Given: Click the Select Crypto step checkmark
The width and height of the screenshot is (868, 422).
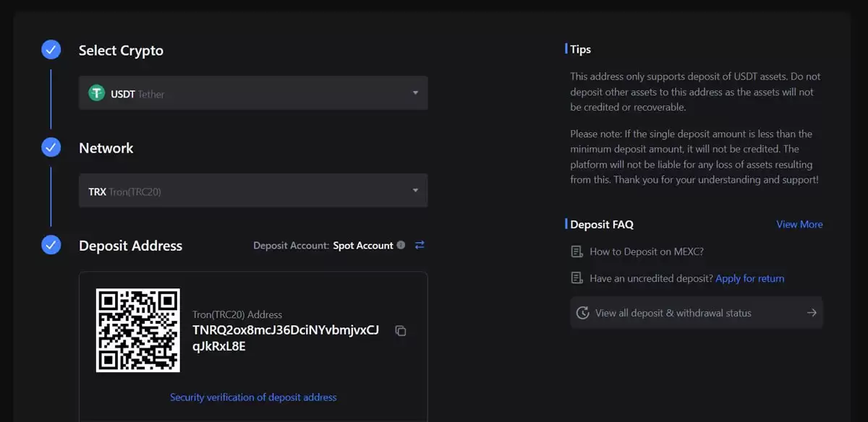Looking at the screenshot, I should click(51, 50).
